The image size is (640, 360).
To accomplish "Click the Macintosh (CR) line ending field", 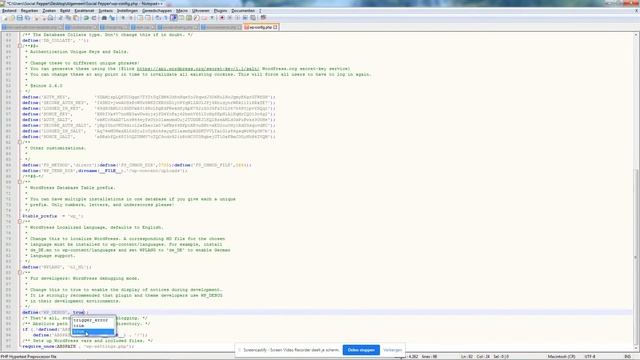I will pos(561,357).
